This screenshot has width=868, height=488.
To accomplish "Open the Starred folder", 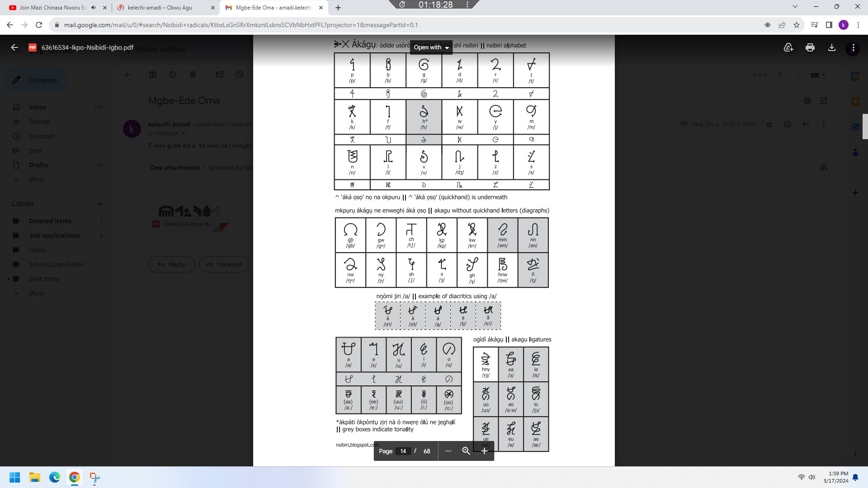I will [x=39, y=122].
